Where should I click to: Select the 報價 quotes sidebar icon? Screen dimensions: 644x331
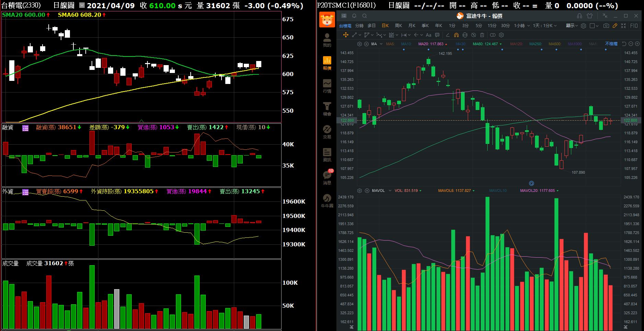tap(327, 63)
